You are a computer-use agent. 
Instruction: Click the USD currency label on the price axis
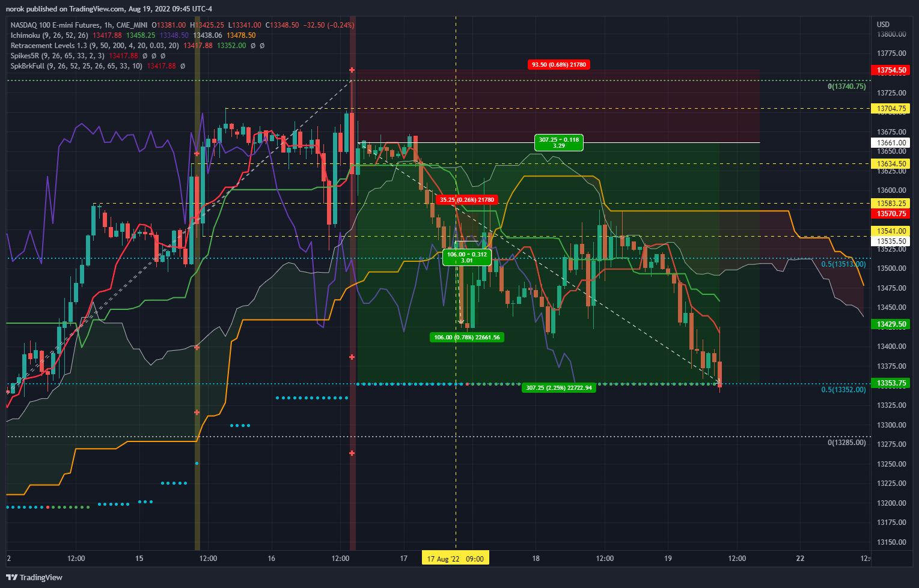tap(883, 25)
